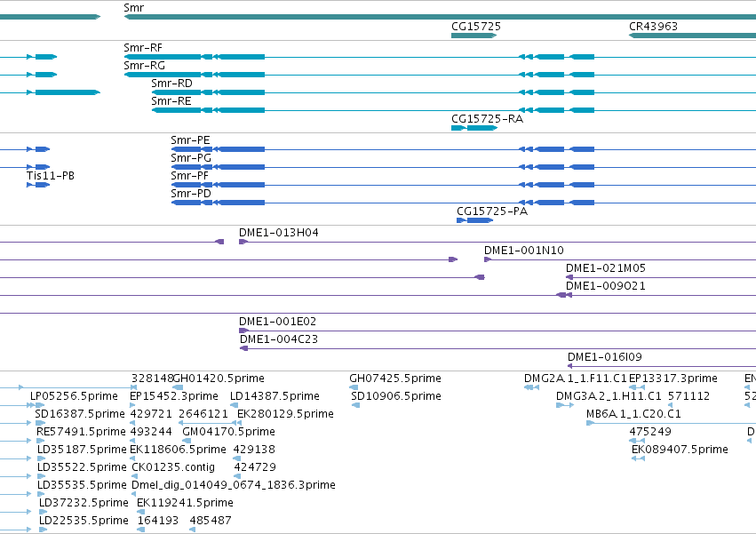Screen dimensions: 756x534
Task: Select the EK118606.5prime EST label
Action: (178, 450)
